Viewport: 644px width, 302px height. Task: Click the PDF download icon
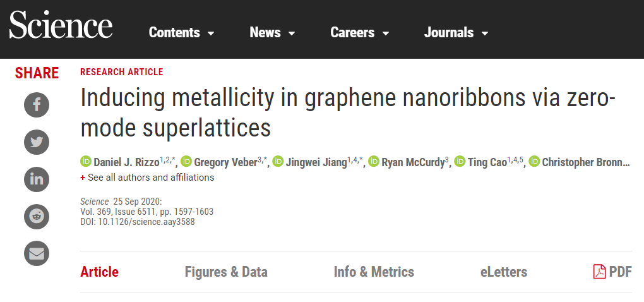(599, 272)
